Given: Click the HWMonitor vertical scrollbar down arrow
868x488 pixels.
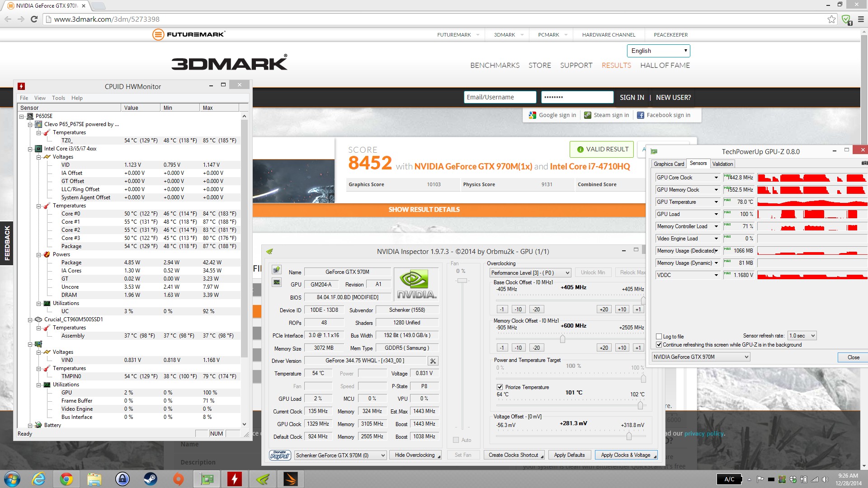Looking at the screenshot, I should click(x=245, y=424).
